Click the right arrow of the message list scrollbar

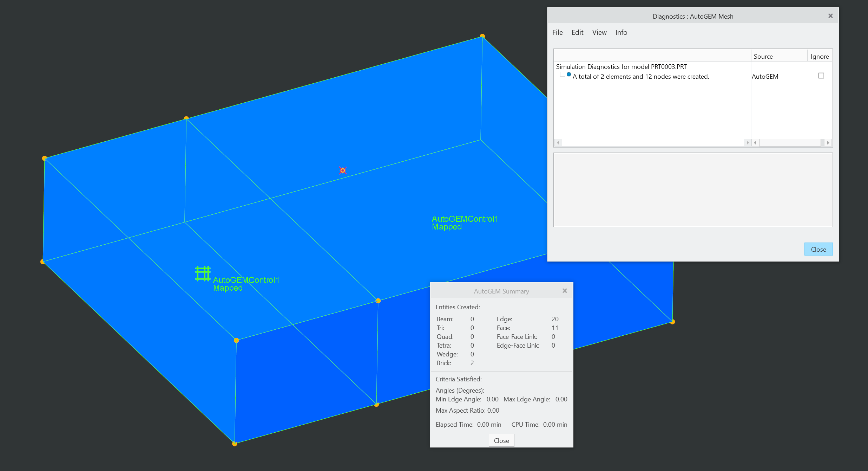point(748,142)
